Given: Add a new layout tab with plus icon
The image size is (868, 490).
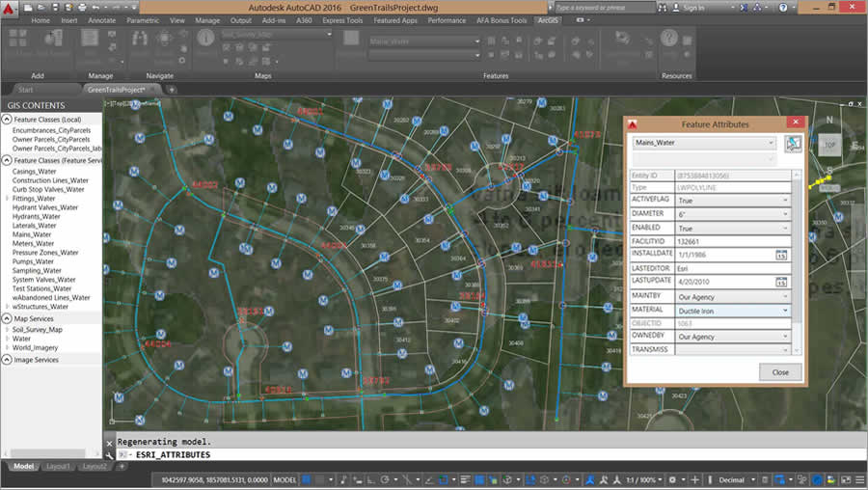Looking at the screenshot, I should coord(122,466).
